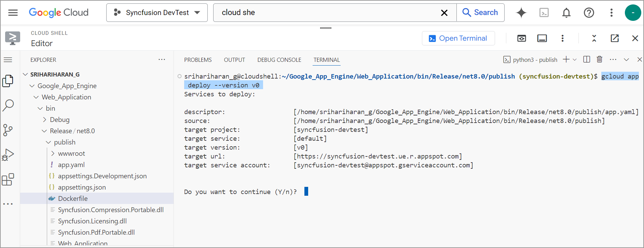
Task: Activate Cloud Shell from the top bar
Action: tap(544, 13)
